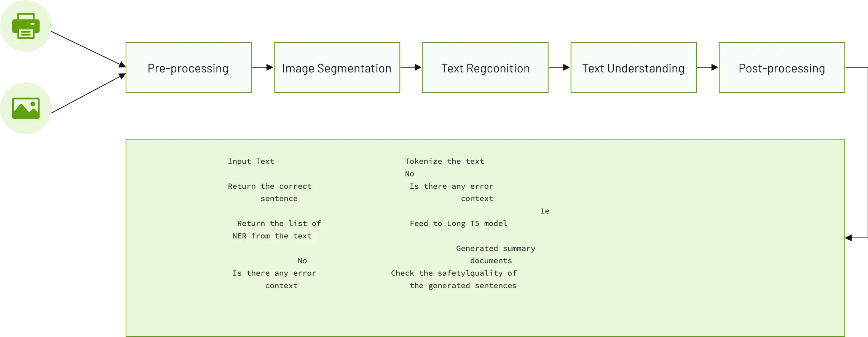Select "Is there any error" beside Return correct sentence

(x=451, y=186)
